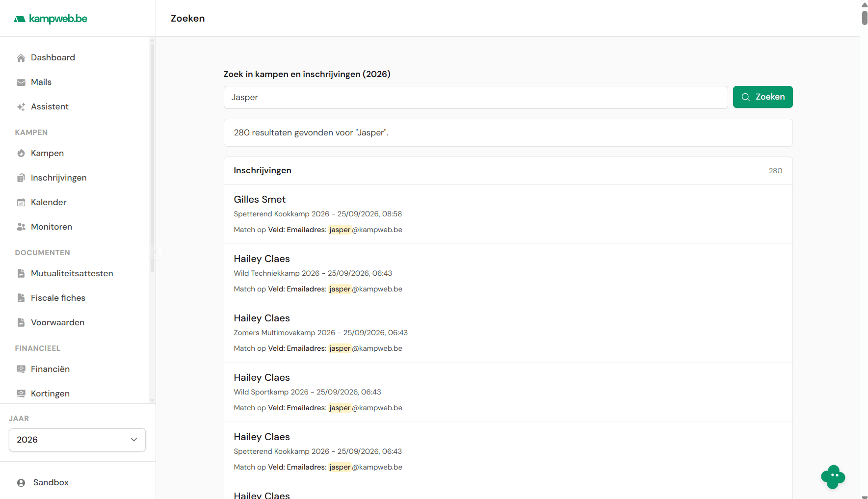Open Hailey Claes Zomers Multimovekamp result
Viewport: 868px width, 499px height.
point(508,333)
